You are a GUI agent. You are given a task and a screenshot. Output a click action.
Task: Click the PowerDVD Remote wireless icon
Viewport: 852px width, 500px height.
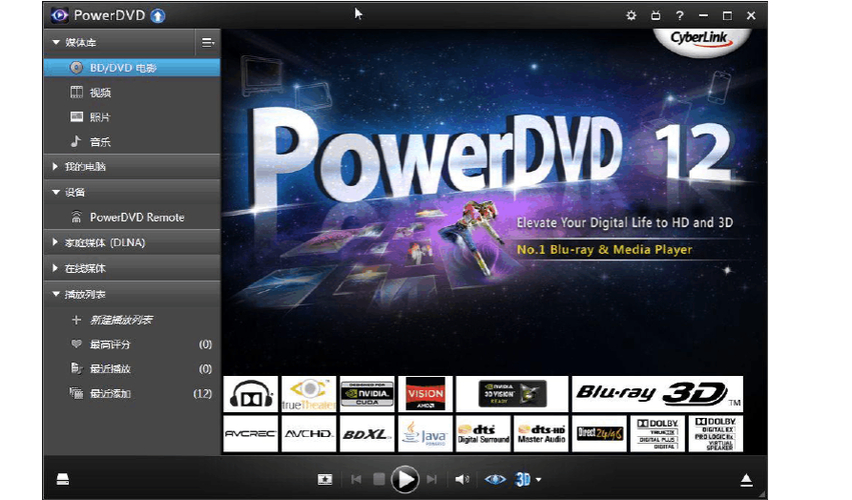tap(77, 217)
